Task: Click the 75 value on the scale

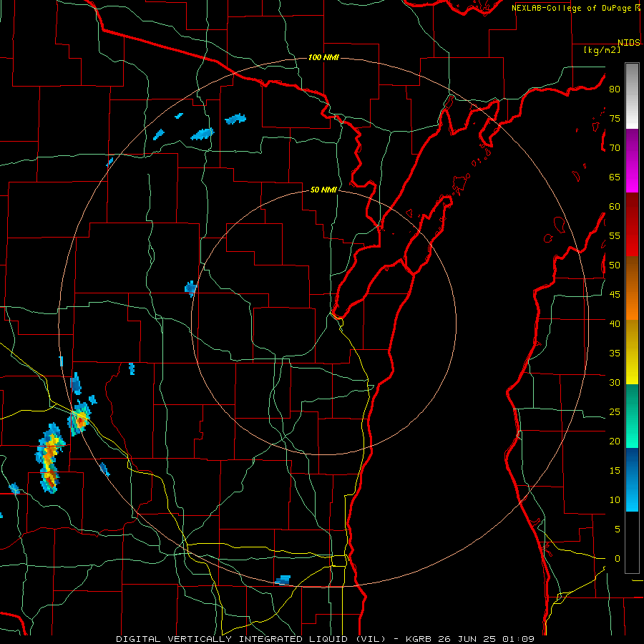Action: 615,119
